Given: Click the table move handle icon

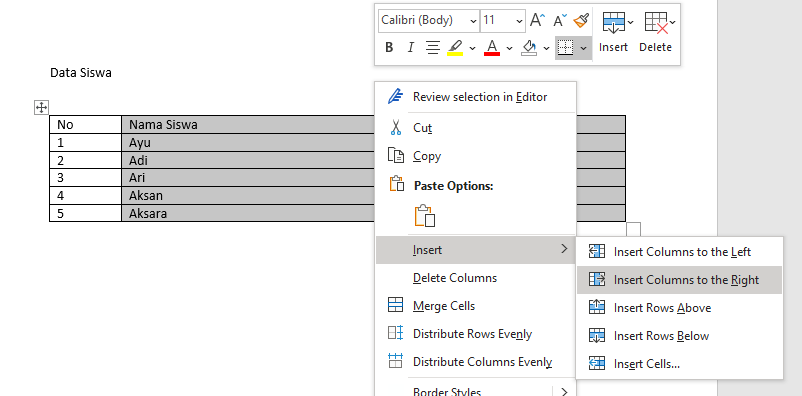Looking at the screenshot, I should [41, 107].
